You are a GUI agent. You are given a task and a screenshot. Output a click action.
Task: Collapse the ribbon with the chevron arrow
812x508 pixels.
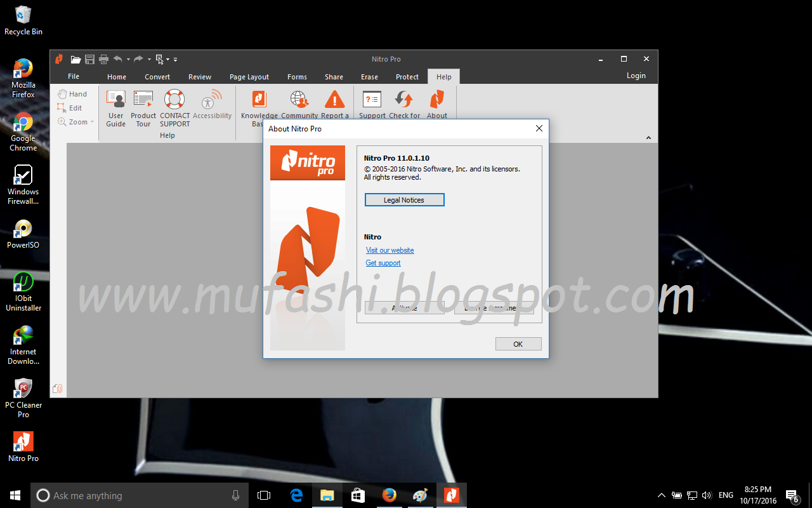[648, 138]
